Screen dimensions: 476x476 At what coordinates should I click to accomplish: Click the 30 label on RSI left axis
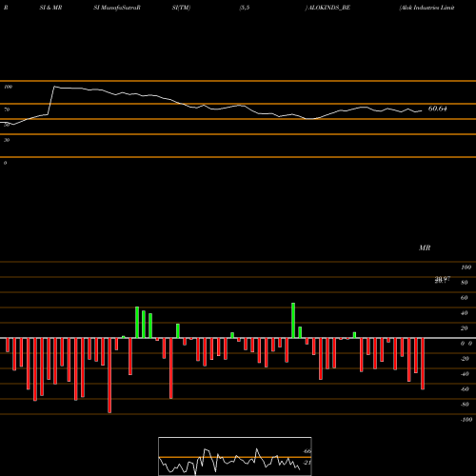tap(7, 140)
